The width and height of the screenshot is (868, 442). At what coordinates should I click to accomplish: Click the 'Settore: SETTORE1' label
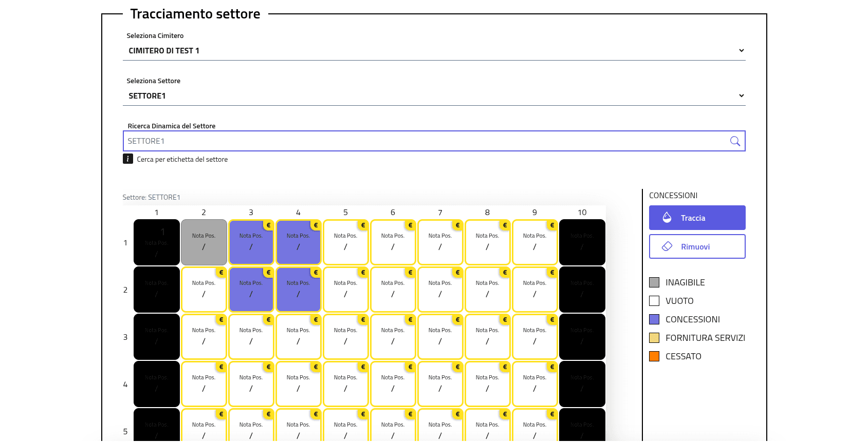[x=152, y=197]
